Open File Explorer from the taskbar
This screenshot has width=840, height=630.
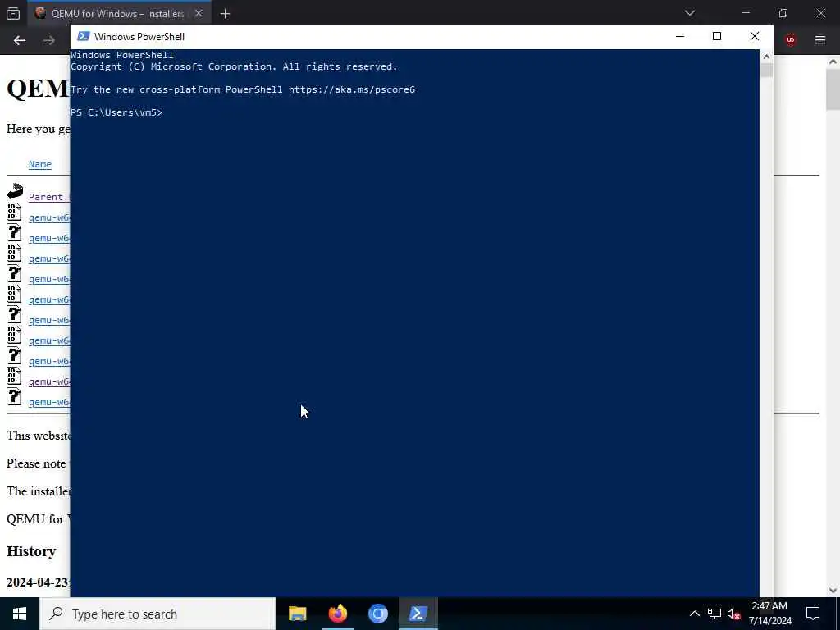297,614
